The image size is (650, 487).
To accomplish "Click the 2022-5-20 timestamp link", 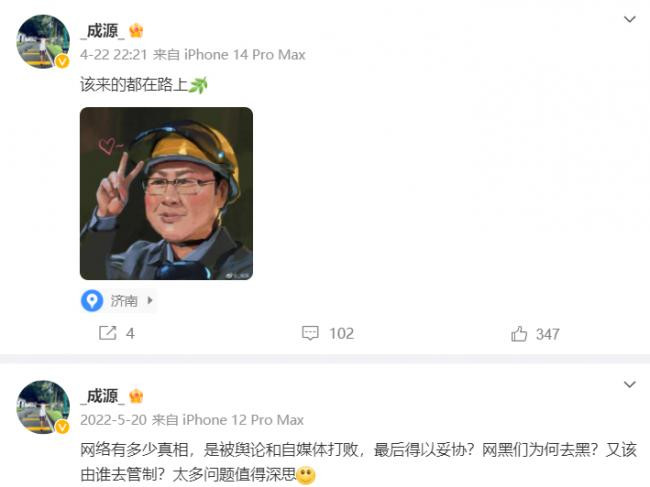I will 114,420.
